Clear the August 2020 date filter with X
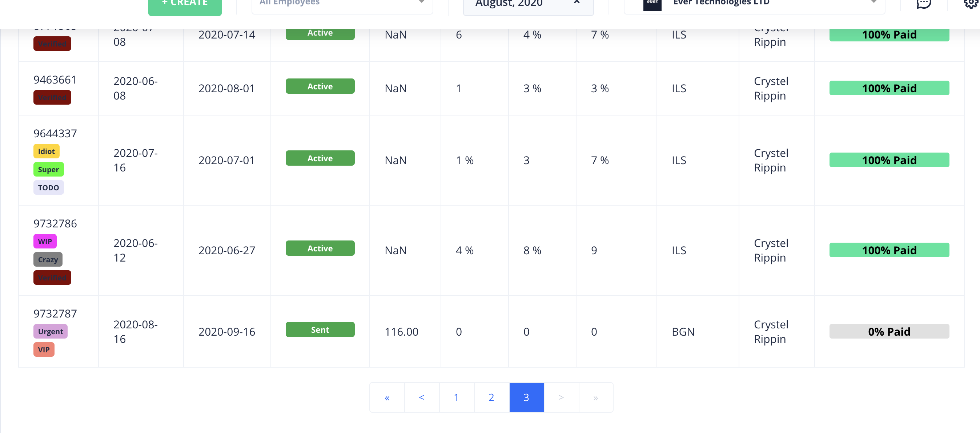Image resolution: width=980 pixels, height=433 pixels. [x=577, y=2]
